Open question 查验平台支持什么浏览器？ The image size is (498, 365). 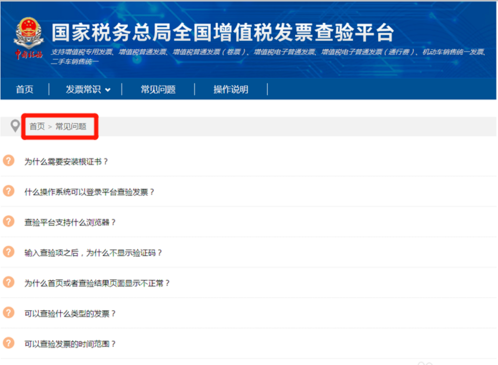pos(70,222)
